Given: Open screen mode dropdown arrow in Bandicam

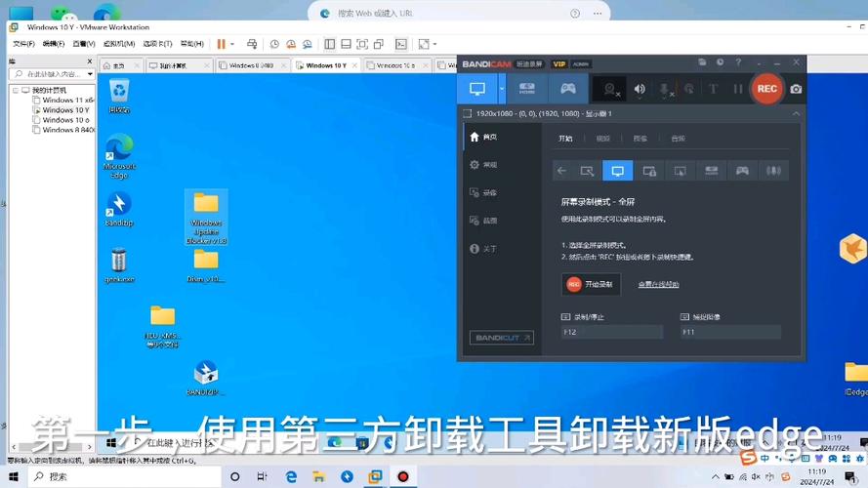Looking at the screenshot, I should click(502, 89).
